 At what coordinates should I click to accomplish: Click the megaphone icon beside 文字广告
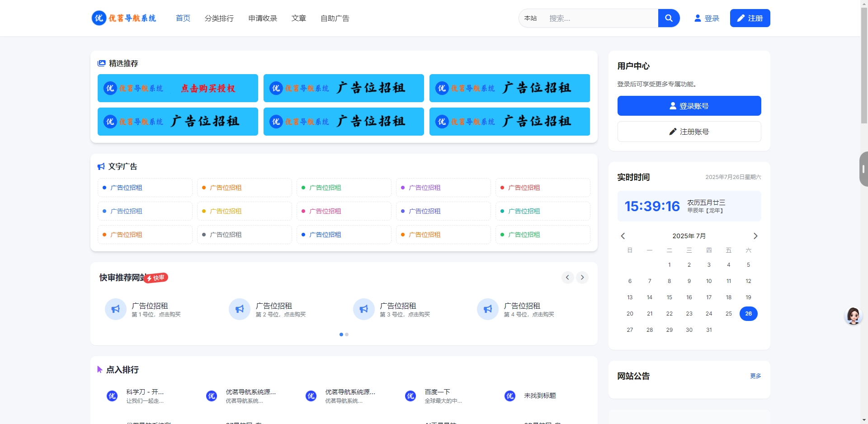click(100, 166)
